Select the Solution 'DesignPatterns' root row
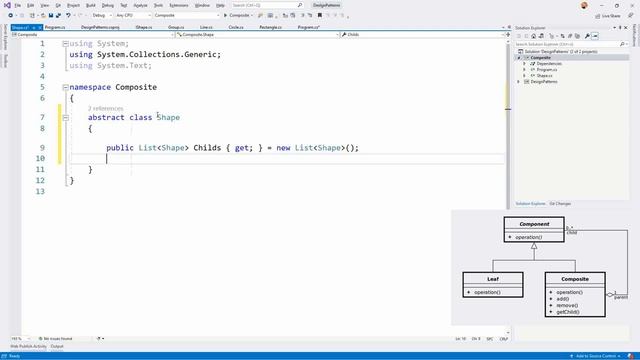 pos(557,51)
